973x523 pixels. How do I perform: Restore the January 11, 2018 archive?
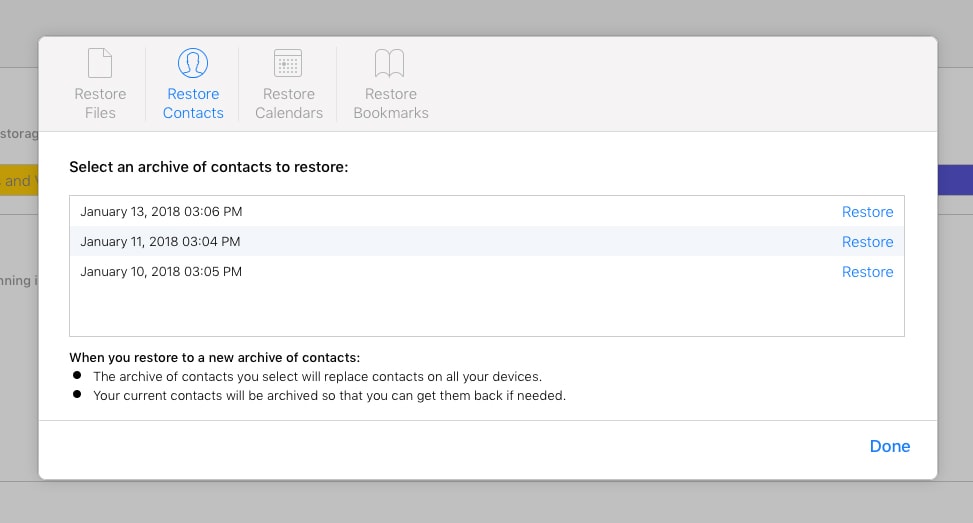point(868,242)
